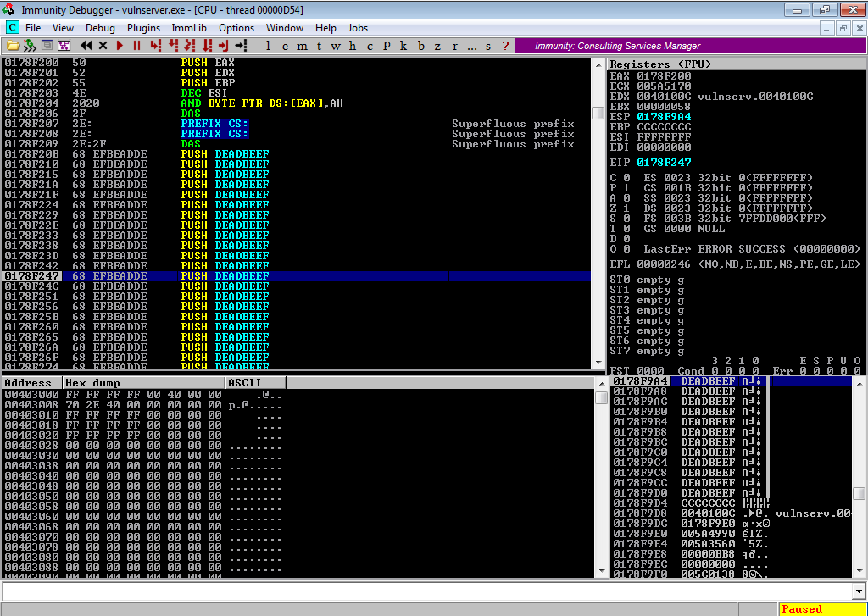Open the ImmLib menu
Image resolution: width=868 pixels, height=616 pixels.
coord(189,28)
